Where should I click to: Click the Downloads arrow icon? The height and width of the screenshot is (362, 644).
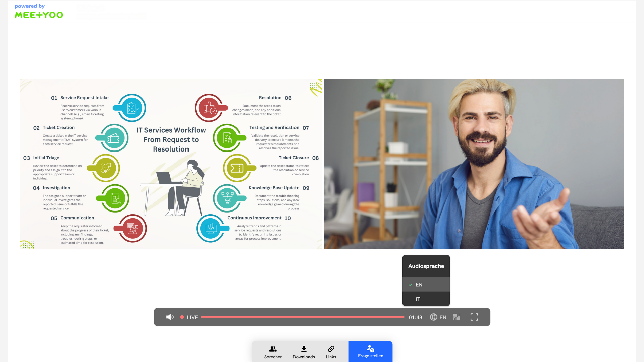pyautogui.click(x=304, y=349)
